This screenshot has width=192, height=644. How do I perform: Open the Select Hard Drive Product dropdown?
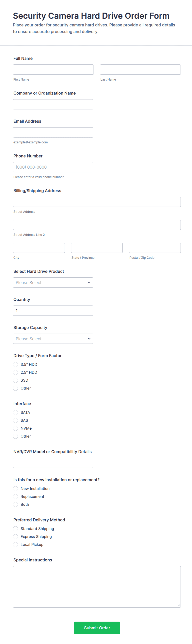tap(53, 283)
